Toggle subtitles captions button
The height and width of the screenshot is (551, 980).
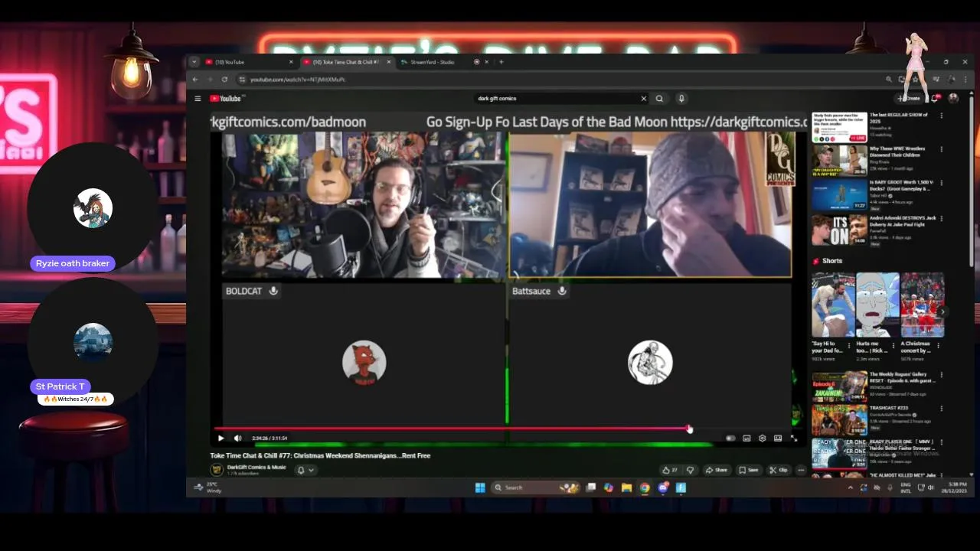coord(746,439)
